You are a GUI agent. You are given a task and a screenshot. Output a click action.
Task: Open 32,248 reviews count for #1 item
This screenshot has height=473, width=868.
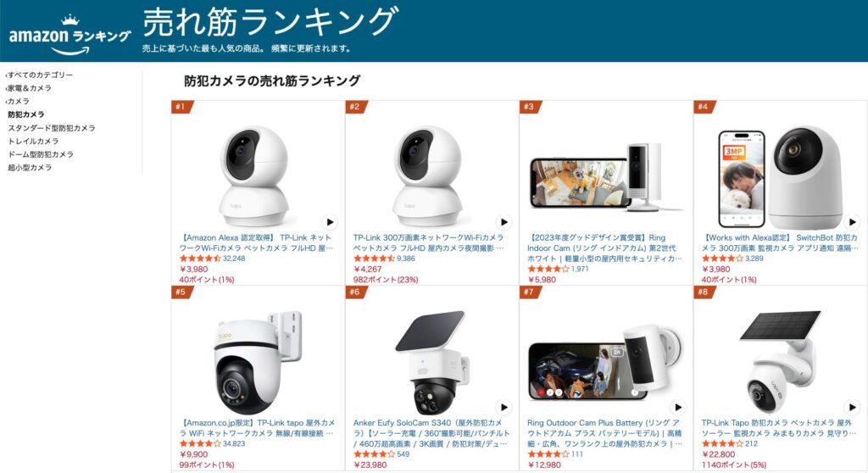234,259
